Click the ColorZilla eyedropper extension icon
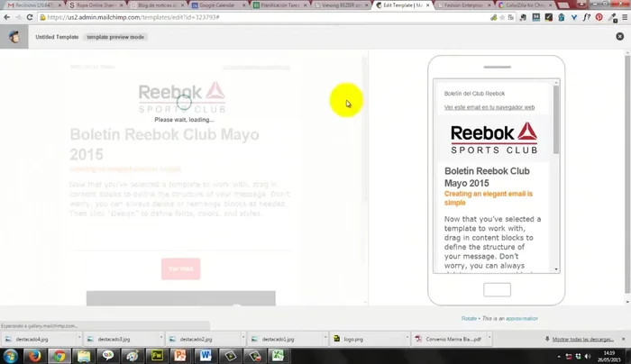631x364 pixels. click(x=612, y=17)
